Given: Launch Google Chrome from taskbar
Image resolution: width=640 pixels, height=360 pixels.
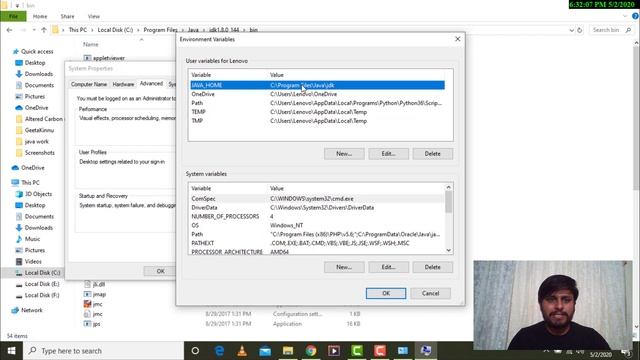Looking at the screenshot, I should (311, 351).
